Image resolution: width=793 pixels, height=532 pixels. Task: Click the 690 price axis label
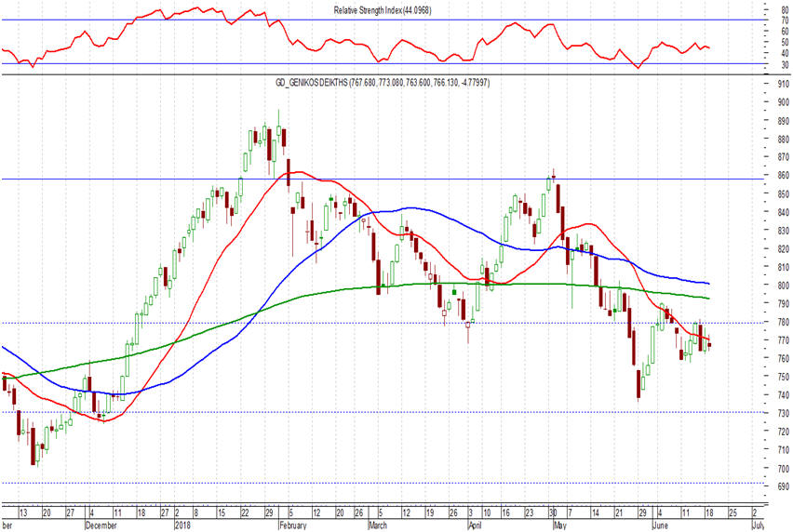click(784, 486)
